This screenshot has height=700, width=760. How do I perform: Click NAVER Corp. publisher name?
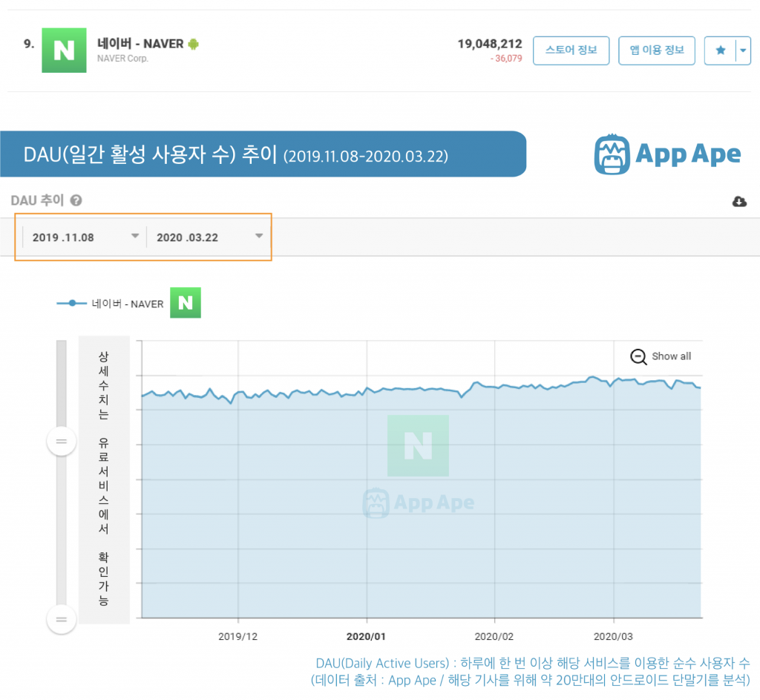tap(122, 59)
